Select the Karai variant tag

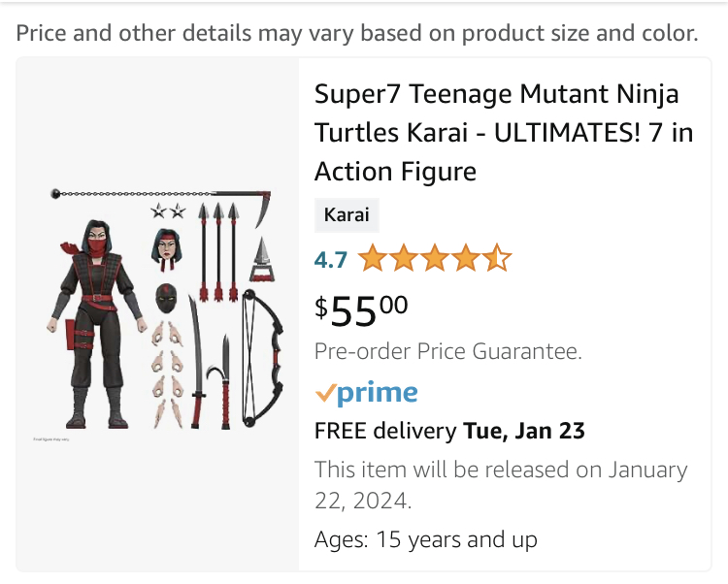click(x=347, y=215)
